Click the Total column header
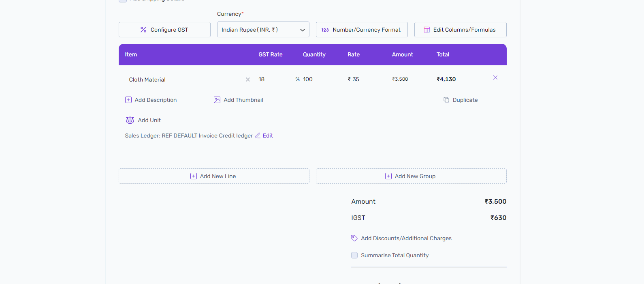 point(443,54)
